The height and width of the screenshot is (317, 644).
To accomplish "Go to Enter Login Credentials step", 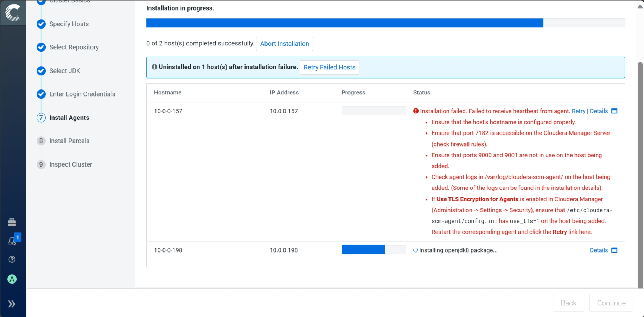I will tap(82, 94).
